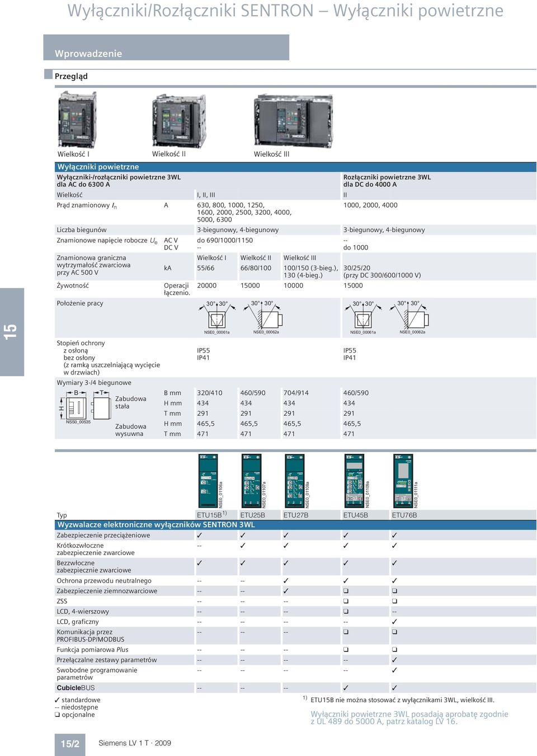Viewport: 537px width, 756px height.
Task: Click the opcjonalne legend entry
Action: [74, 715]
